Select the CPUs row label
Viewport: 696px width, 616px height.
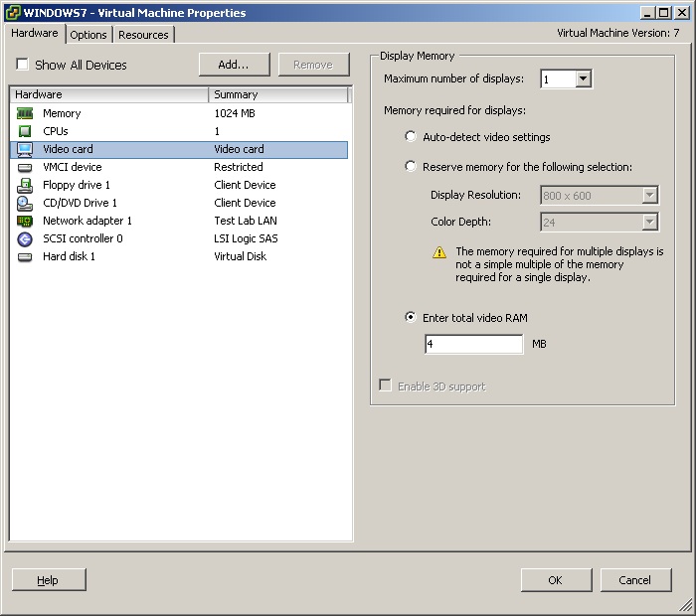coord(56,131)
